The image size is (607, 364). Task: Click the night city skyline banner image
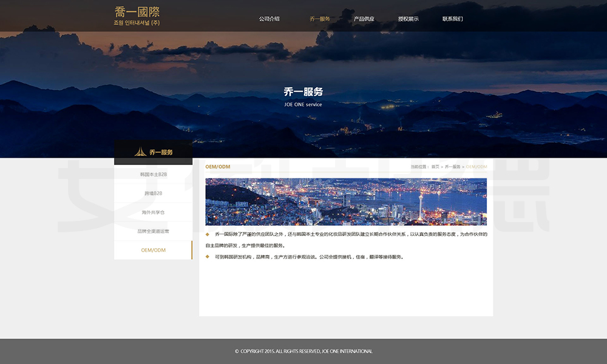(x=346, y=201)
